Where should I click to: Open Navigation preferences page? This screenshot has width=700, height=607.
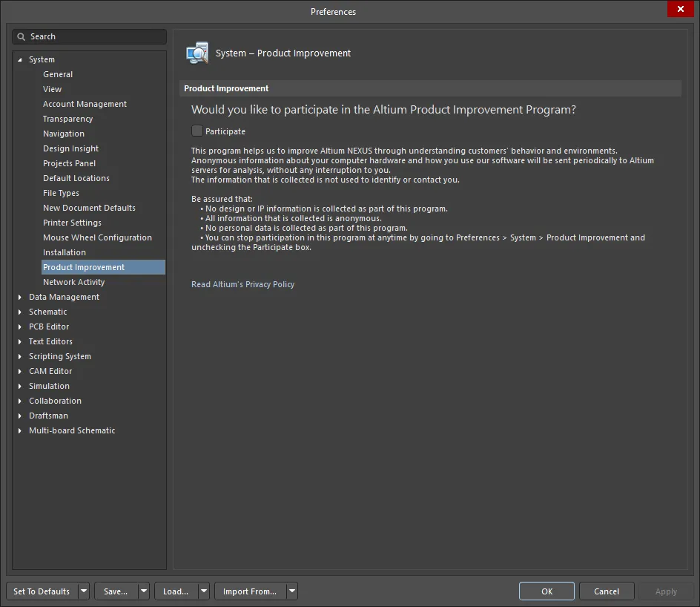point(63,134)
